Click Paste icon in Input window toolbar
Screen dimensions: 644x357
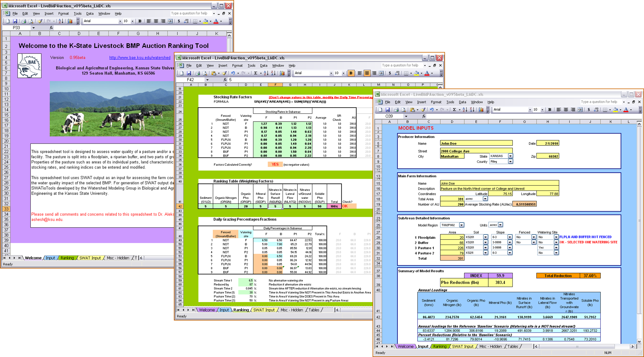pos(412,110)
